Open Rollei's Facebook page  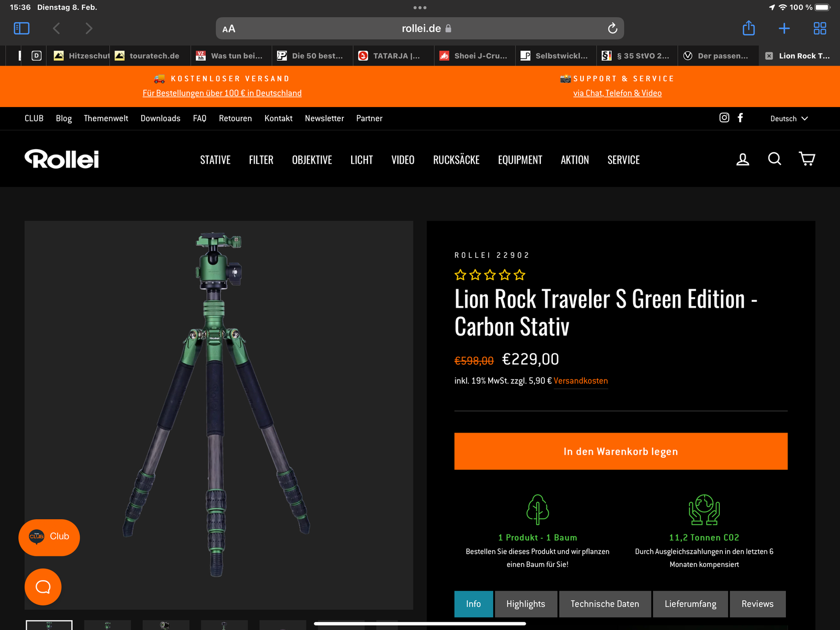(x=740, y=118)
